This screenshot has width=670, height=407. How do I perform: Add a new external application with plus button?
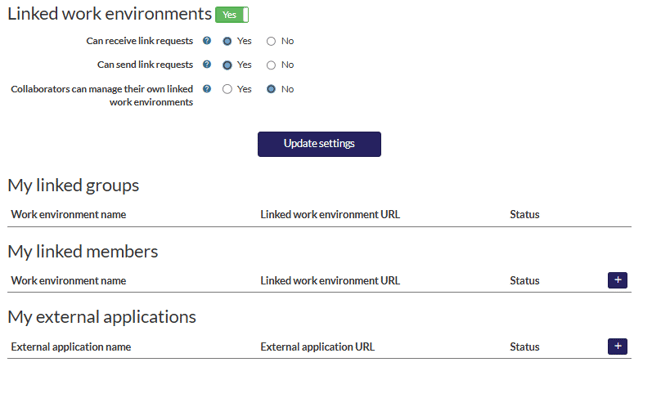click(617, 346)
